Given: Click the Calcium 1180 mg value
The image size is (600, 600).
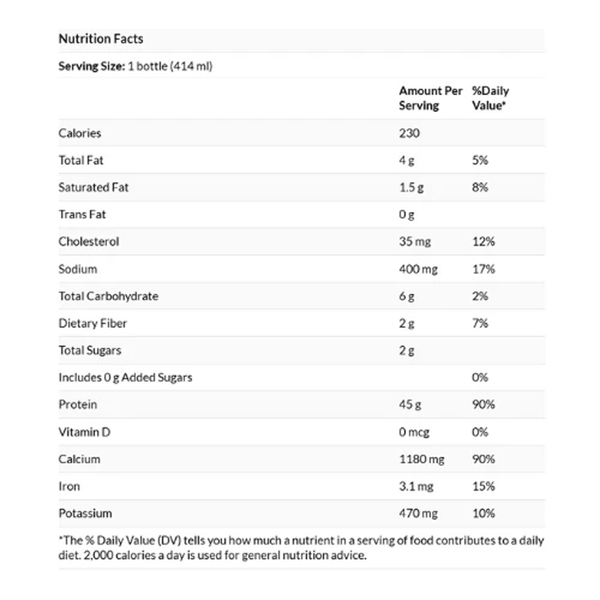Looking at the screenshot, I should click(421, 460).
